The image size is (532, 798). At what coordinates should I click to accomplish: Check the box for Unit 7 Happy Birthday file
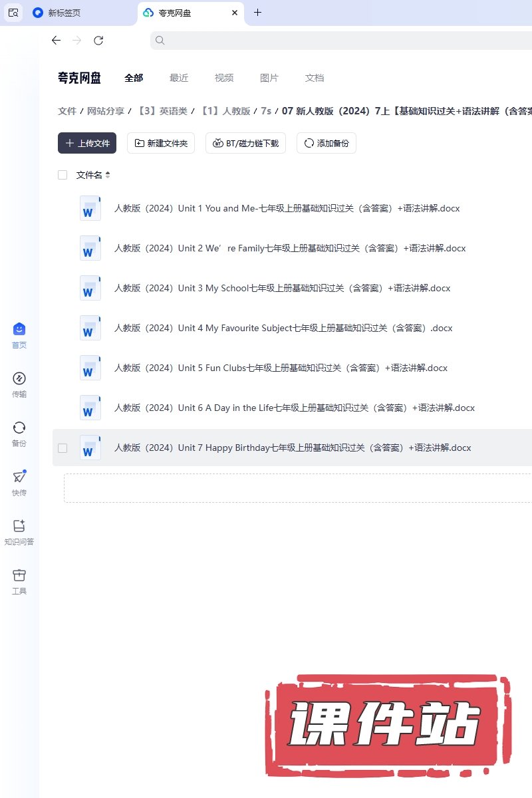pos(63,448)
